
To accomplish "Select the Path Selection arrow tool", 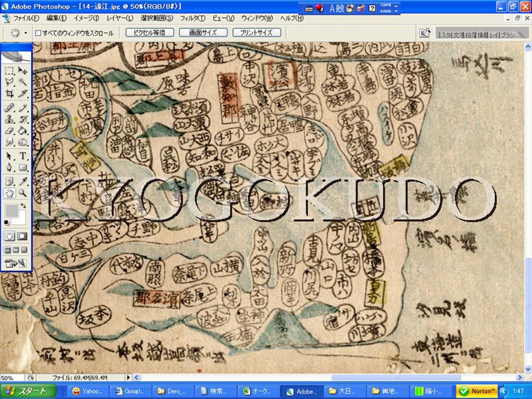I will coord(9,156).
